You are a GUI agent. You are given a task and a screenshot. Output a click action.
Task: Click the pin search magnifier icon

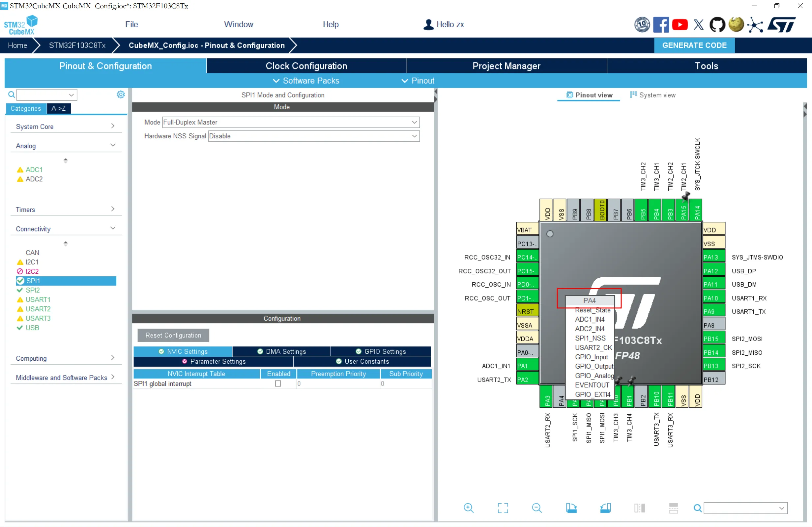click(698, 508)
